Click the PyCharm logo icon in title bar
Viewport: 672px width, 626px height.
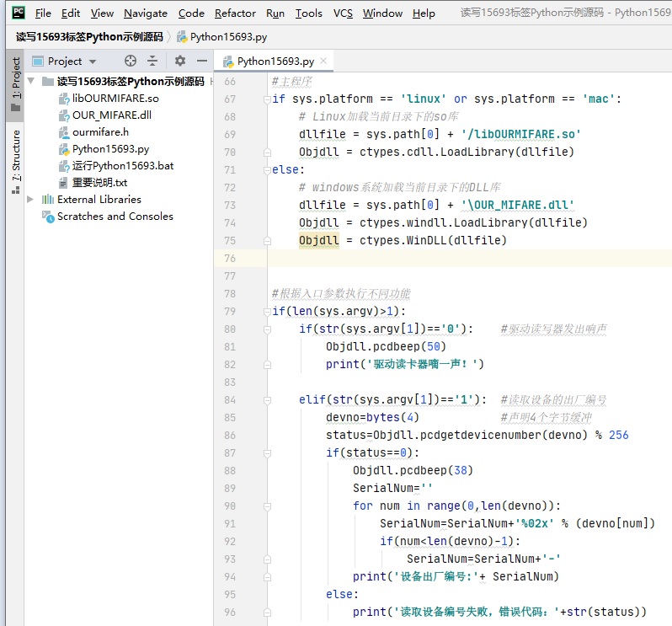tap(17, 13)
